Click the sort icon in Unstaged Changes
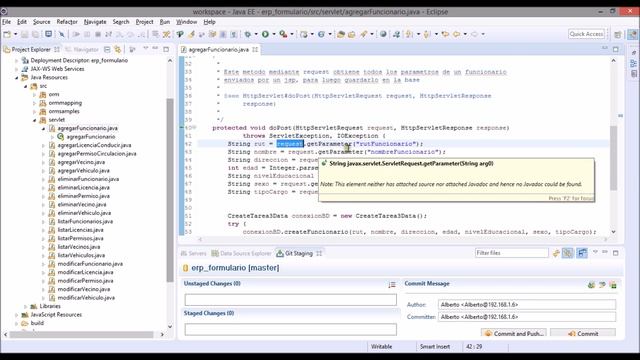The height and width of the screenshot is (360, 640). [392, 284]
